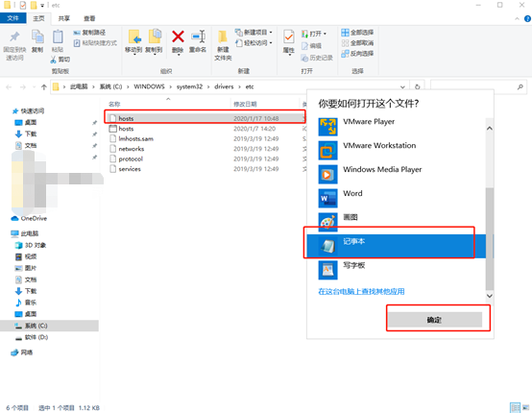Click the Paste clipboard icon
The height and width of the screenshot is (413, 532).
tap(58, 36)
